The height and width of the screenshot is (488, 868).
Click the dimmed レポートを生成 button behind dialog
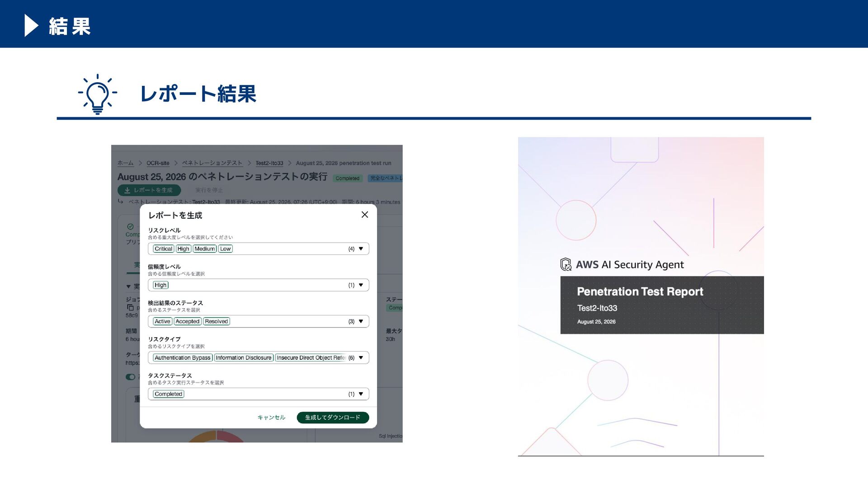pyautogui.click(x=149, y=190)
